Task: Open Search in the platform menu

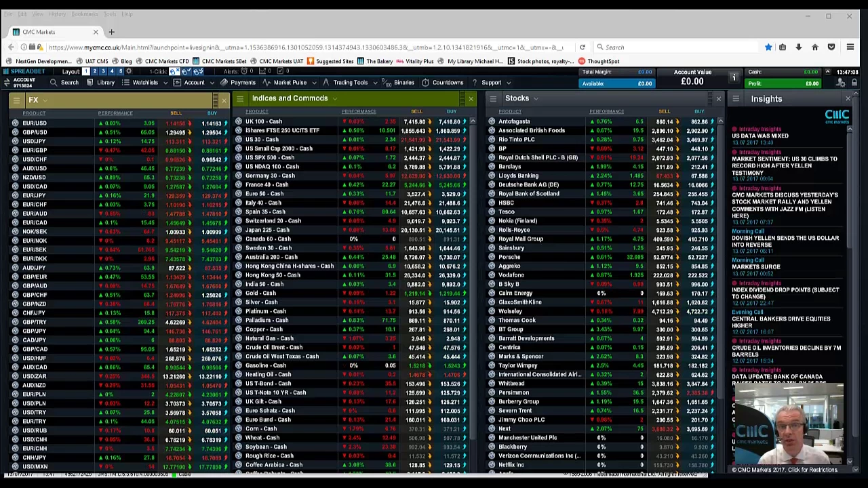Action: [x=64, y=83]
